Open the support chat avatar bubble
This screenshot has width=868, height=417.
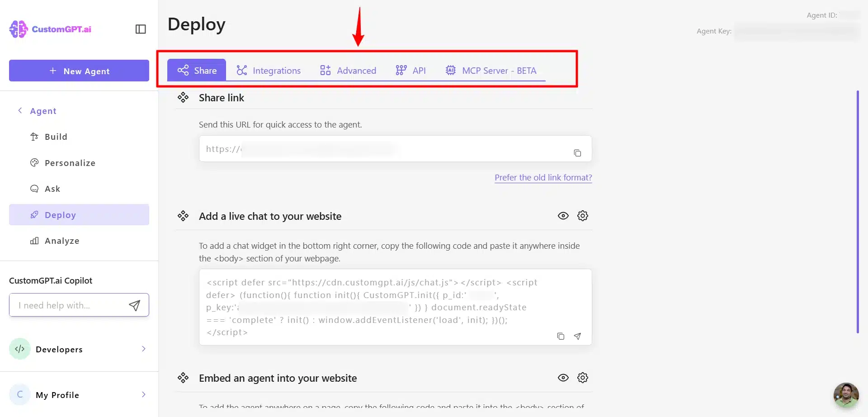[x=846, y=395]
